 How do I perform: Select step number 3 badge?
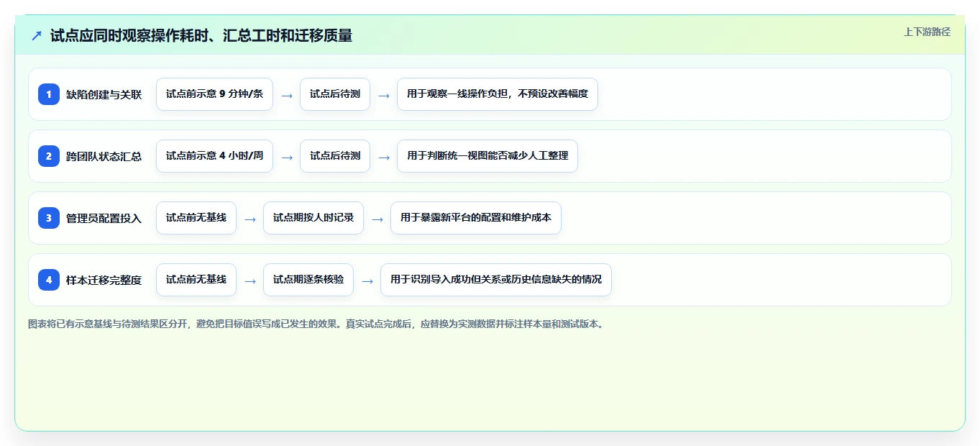tap(49, 218)
